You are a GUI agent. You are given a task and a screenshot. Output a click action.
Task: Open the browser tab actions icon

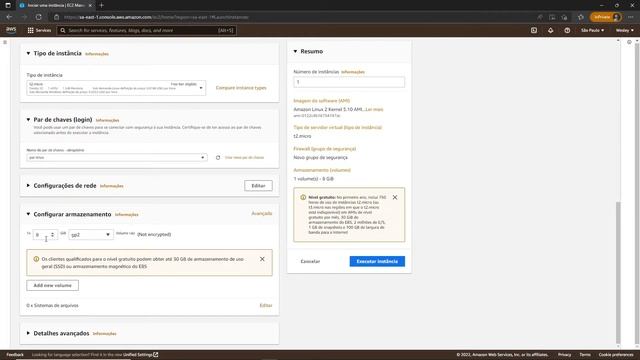8,5
